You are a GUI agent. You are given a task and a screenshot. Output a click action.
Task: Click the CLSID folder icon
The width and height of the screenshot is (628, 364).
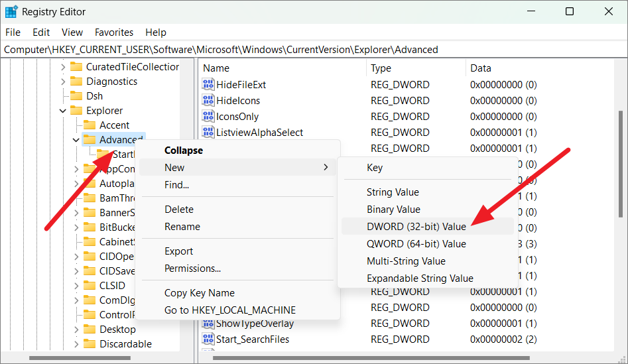point(90,286)
